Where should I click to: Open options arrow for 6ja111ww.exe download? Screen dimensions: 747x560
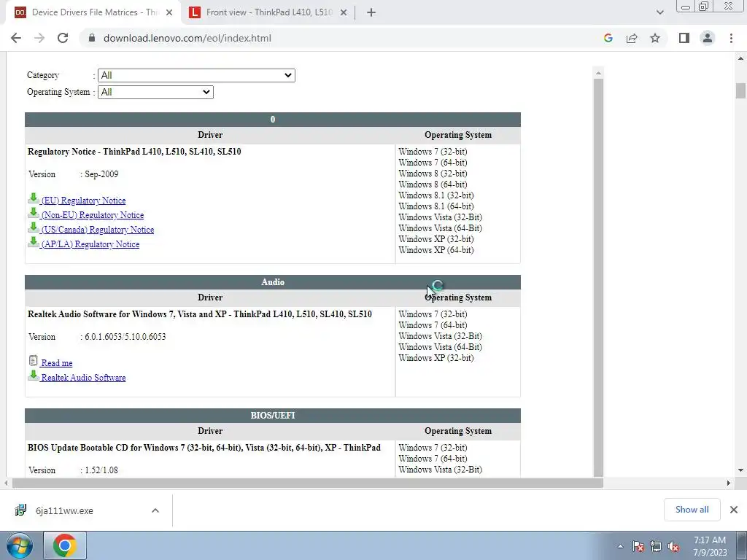[155, 510]
